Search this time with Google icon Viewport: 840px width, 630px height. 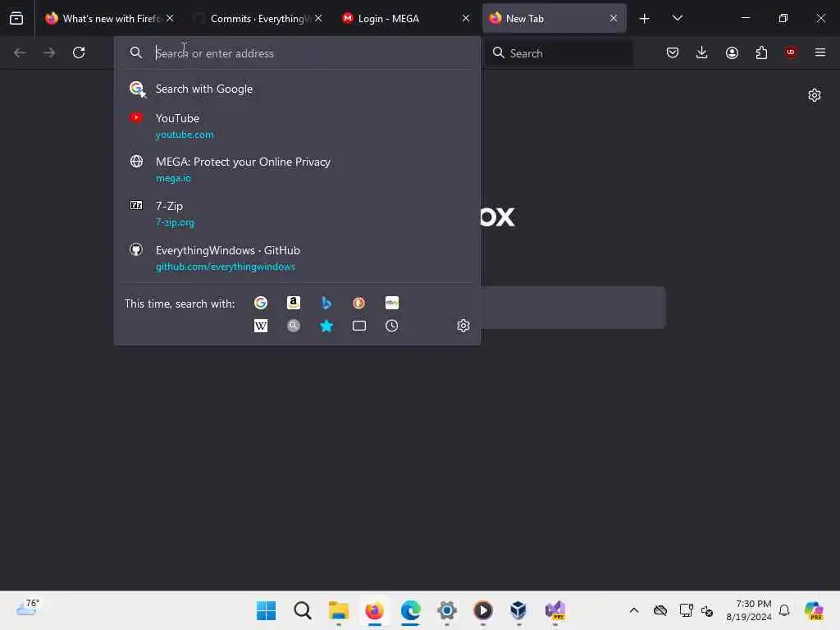tap(261, 304)
